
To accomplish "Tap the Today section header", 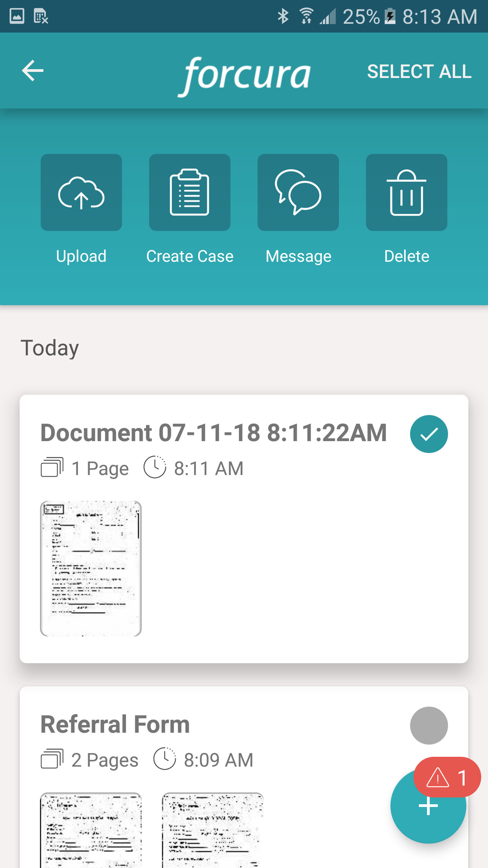I will click(50, 348).
